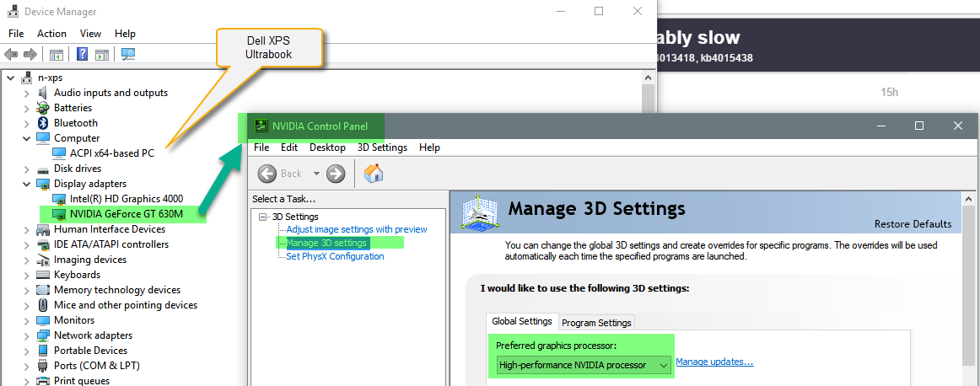Click the Intel(R) HD Graphics 4000 adapter icon
Viewport: 980px width, 386px height.
tap(59, 199)
